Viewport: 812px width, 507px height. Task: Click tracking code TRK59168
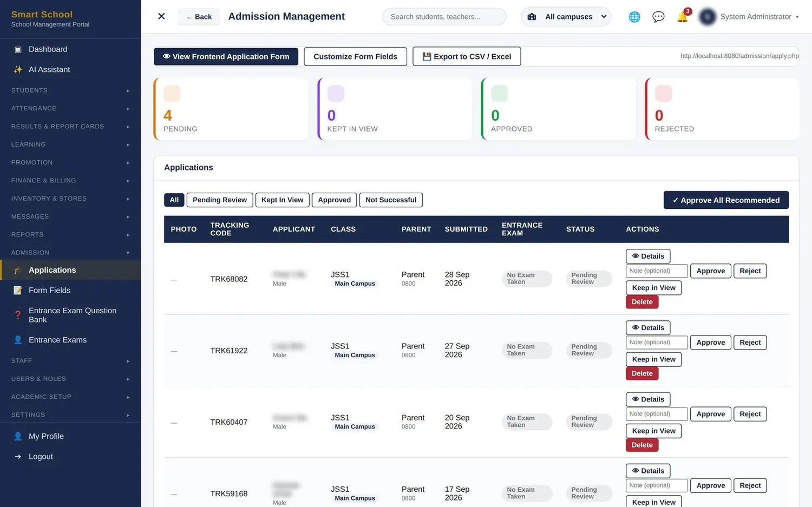click(229, 493)
